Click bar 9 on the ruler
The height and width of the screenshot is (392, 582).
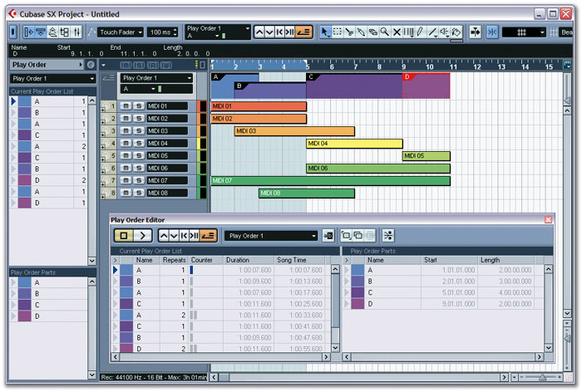point(403,66)
